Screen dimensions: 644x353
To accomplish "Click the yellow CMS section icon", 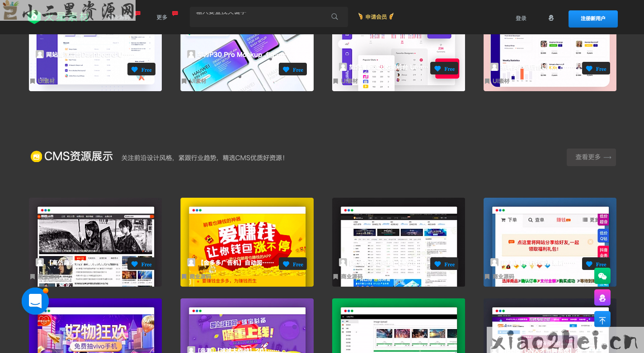I will pos(36,157).
